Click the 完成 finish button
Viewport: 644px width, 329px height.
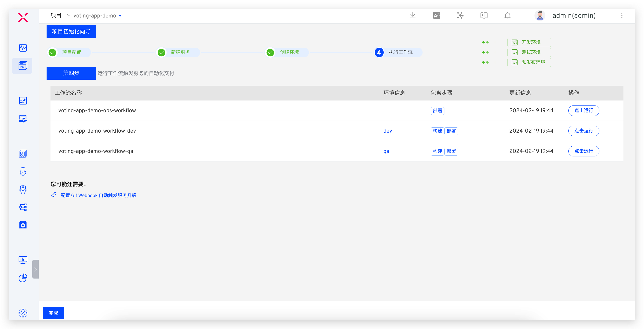(x=53, y=313)
